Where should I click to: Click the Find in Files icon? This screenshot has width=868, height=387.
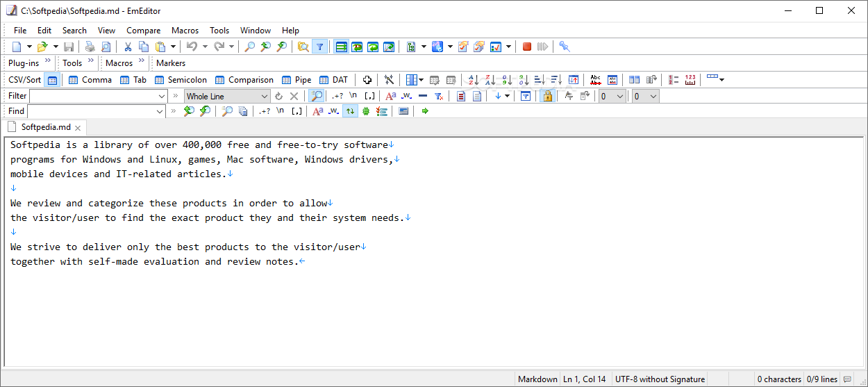coord(303,47)
